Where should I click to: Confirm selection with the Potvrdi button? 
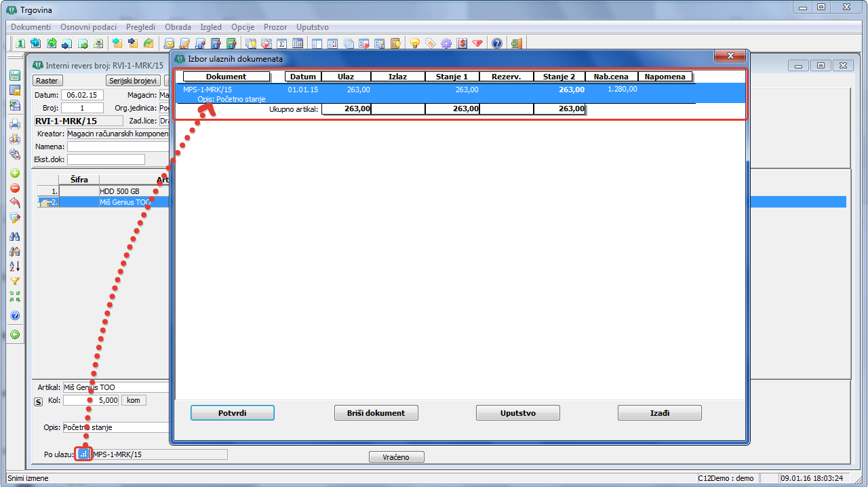coord(233,413)
